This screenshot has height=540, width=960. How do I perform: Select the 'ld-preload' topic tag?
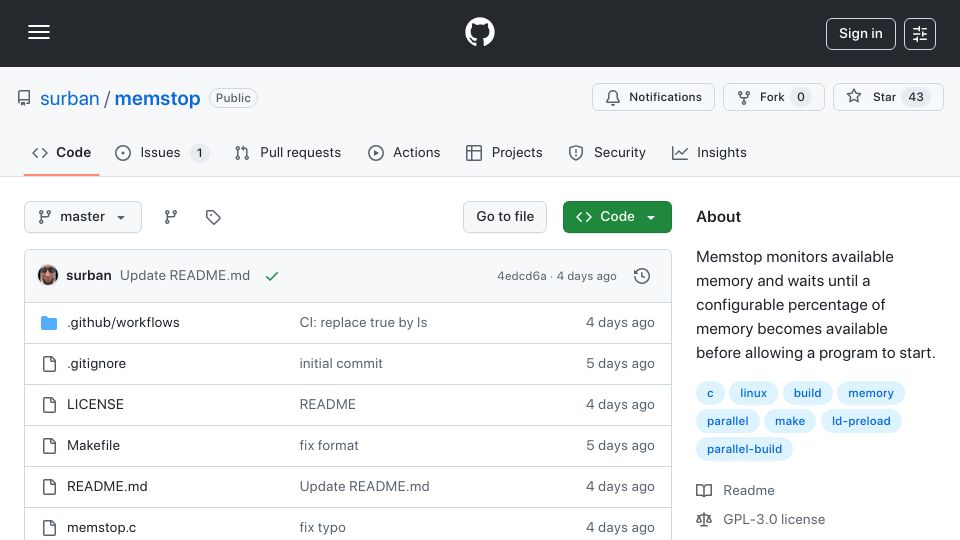pyautogui.click(x=861, y=421)
